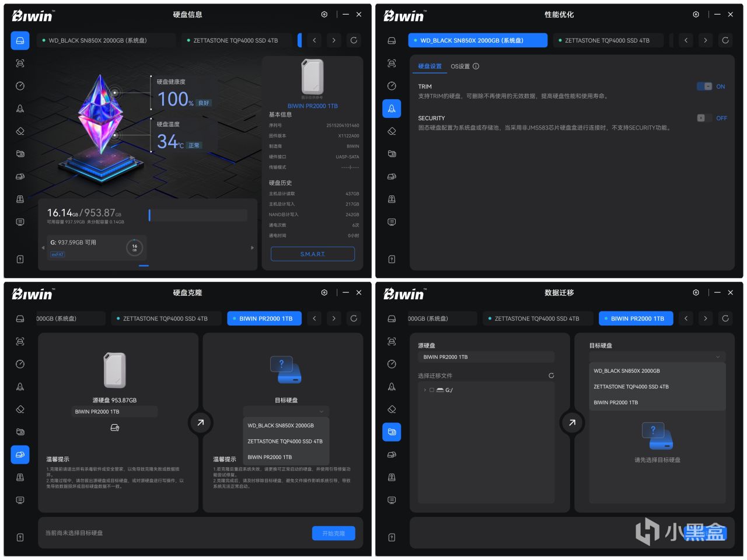Image resolution: width=747 pixels, height=560 pixels.
Task: Switch to WD_BLACK SN850X tab in 硬盘信息 window
Action: point(106,40)
